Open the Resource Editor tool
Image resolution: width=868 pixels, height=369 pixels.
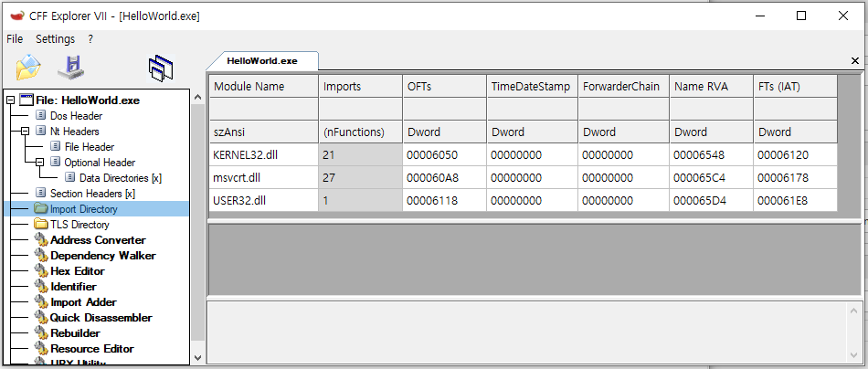pyautogui.click(x=92, y=349)
